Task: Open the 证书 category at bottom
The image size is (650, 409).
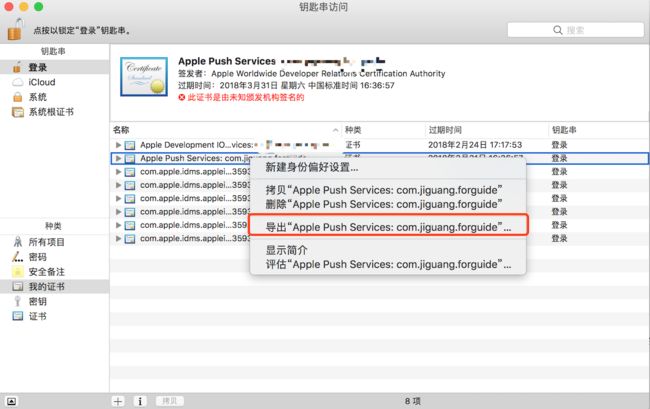Action: pos(54,316)
